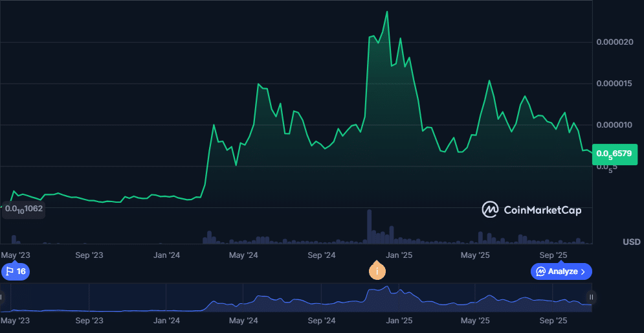
Task: Click the 0.000020 price axis label
Action: click(615, 42)
